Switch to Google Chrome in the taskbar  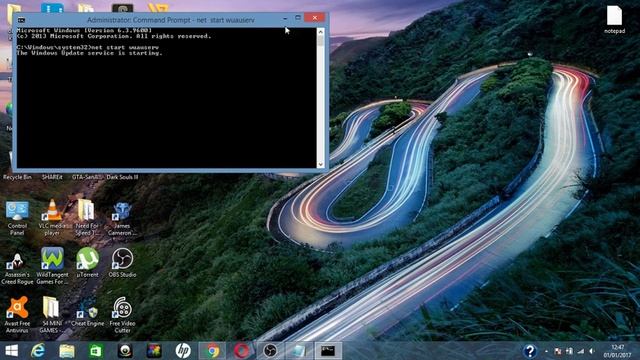point(212,351)
